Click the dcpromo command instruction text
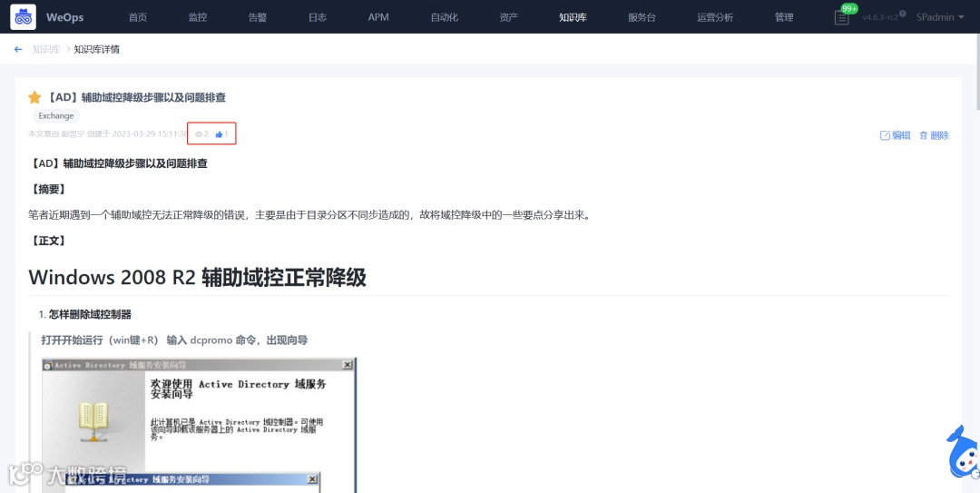This screenshot has height=493, width=980. tap(174, 340)
